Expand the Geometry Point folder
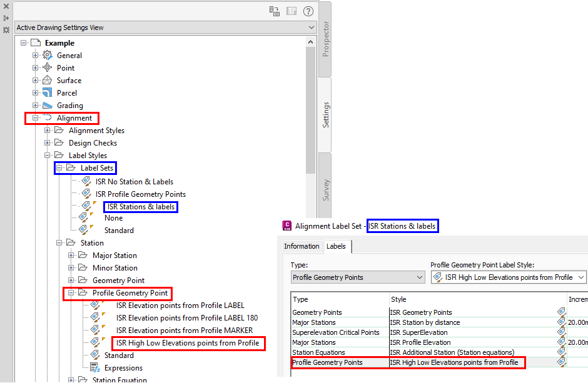 (71, 280)
